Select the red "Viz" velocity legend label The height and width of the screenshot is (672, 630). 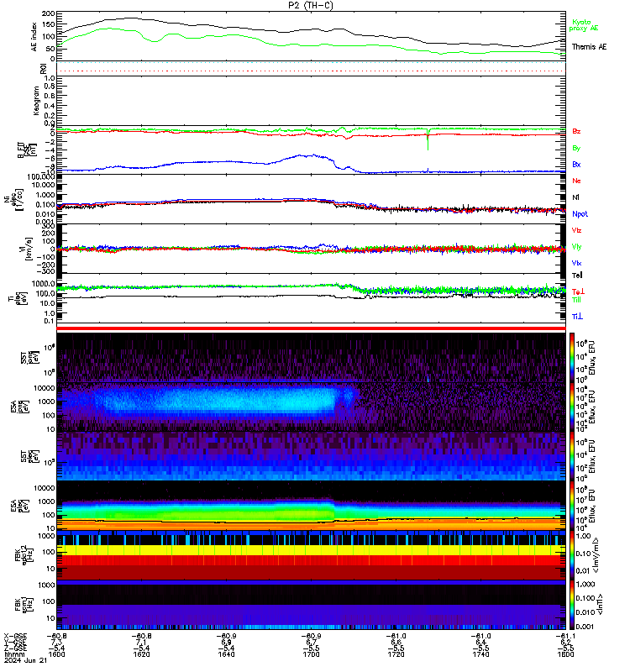576,230
